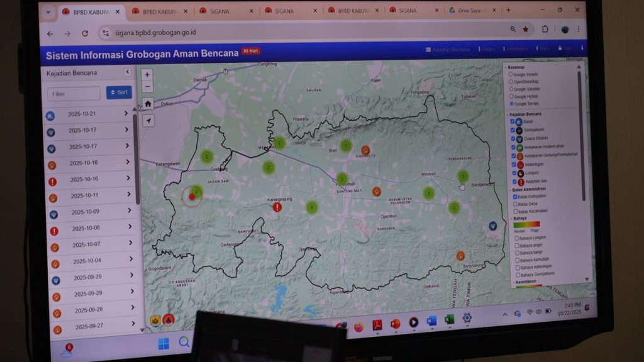The height and width of the screenshot is (362, 644).
Task: Tick the Bahaya Longsor checkbox
Action: pos(517,238)
